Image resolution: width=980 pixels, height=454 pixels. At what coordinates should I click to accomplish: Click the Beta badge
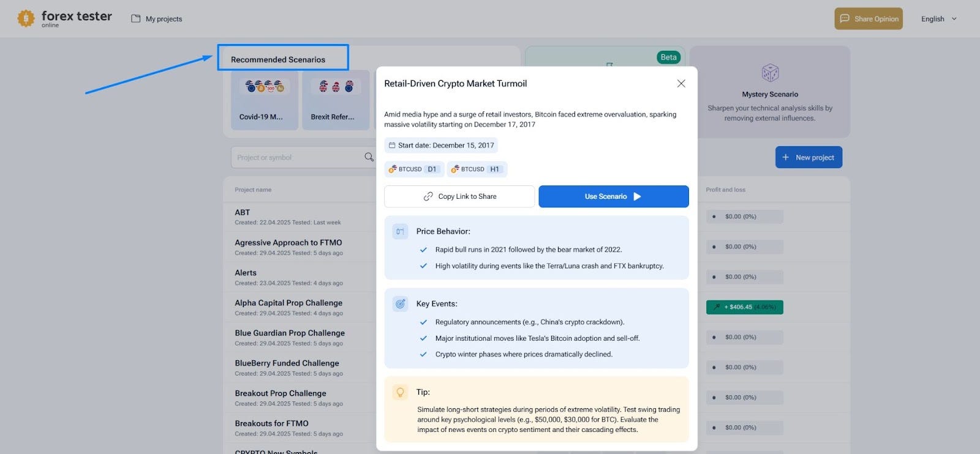click(x=668, y=57)
